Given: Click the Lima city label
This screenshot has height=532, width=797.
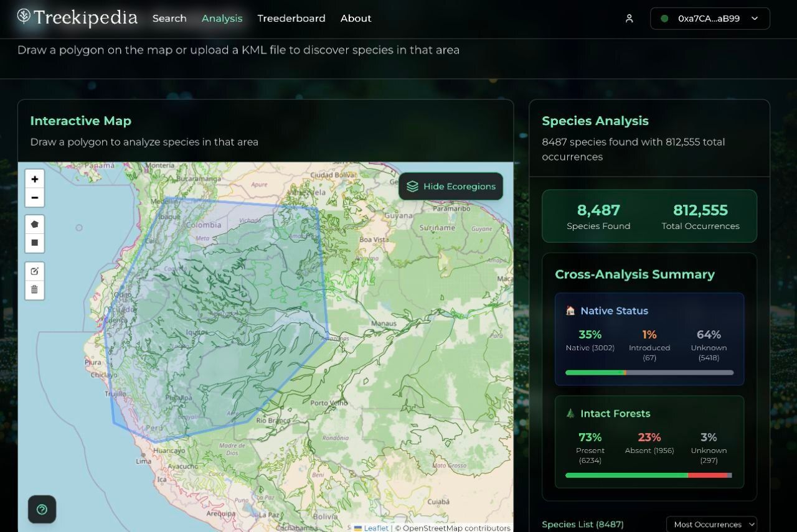Looking at the screenshot, I should 143,461.
